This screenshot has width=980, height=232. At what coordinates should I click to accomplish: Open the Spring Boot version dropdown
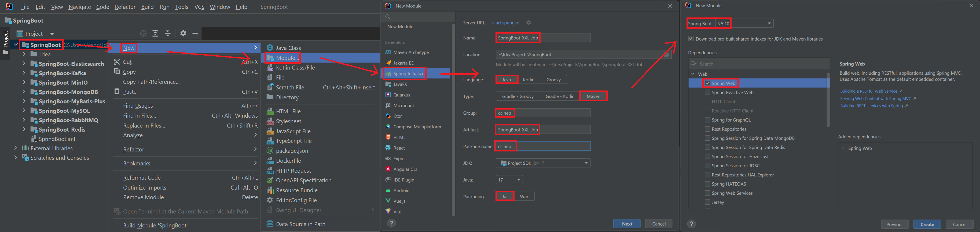pyautogui.click(x=769, y=24)
